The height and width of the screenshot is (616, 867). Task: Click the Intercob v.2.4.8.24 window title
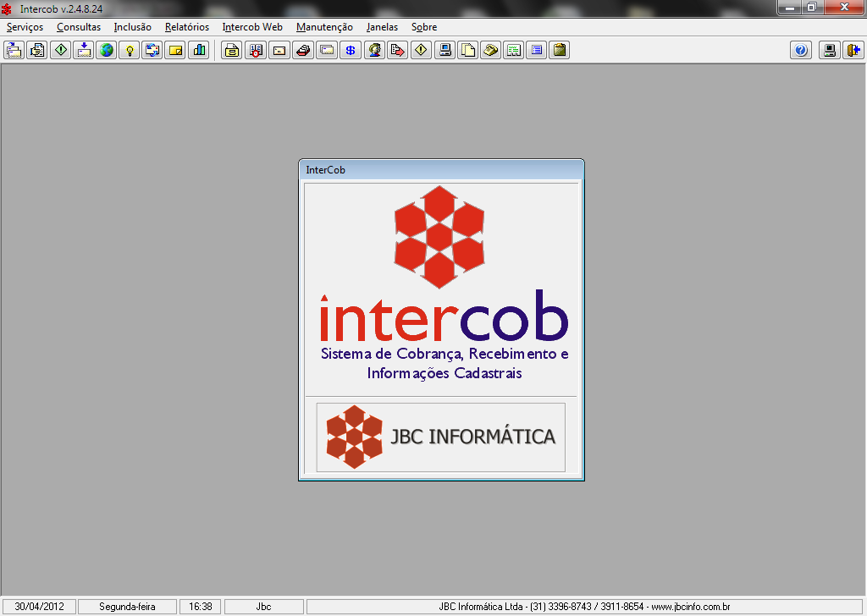point(61,8)
